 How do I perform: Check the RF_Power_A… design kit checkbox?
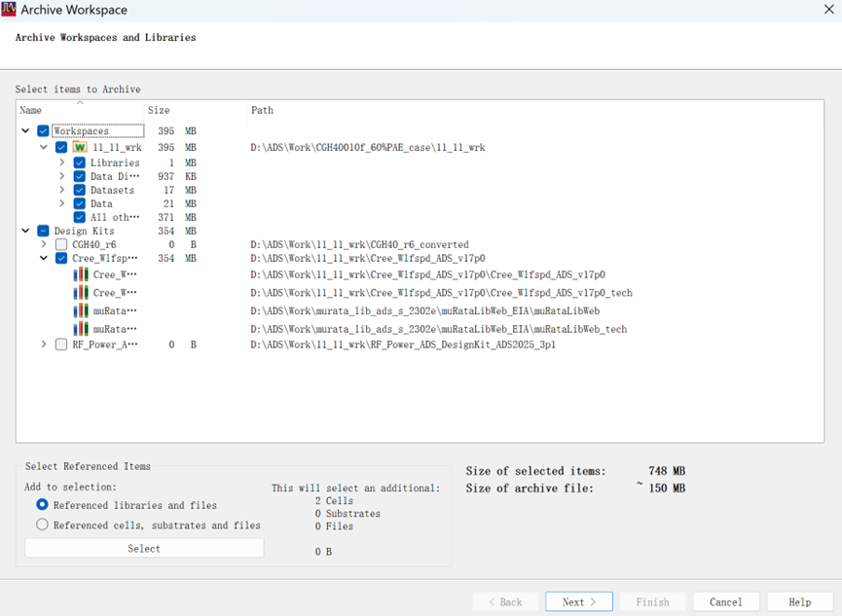click(x=61, y=344)
